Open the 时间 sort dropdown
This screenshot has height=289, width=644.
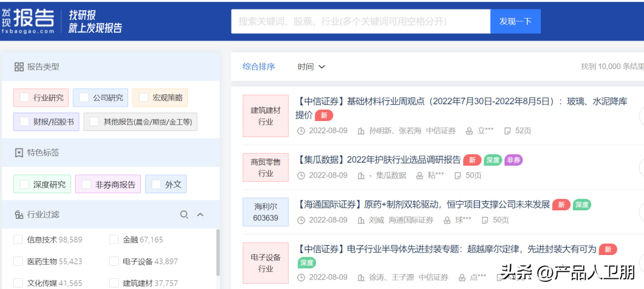click(311, 67)
